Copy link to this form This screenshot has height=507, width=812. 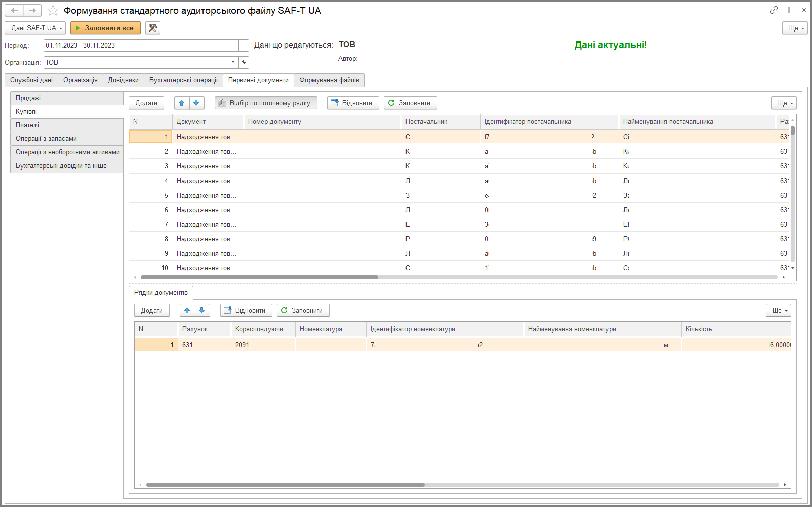click(774, 10)
